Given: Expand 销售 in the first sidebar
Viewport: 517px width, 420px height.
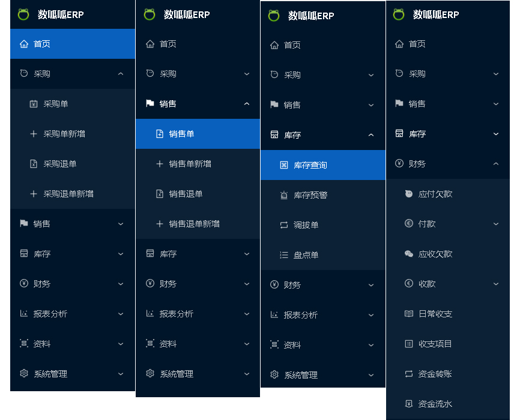Looking at the screenshot, I should (x=121, y=224).
